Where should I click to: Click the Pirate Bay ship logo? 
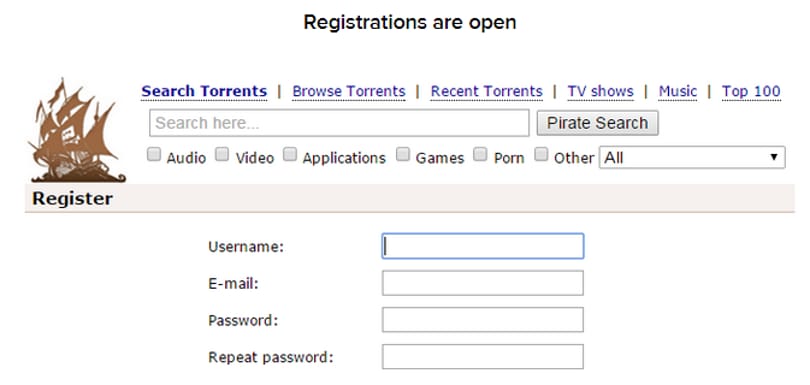click(x=77, y=130)
